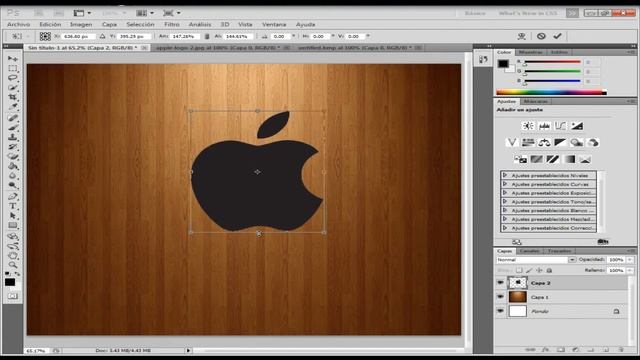Cancel the transform in options bar
The image size is (640, 360).
point(541,36)
